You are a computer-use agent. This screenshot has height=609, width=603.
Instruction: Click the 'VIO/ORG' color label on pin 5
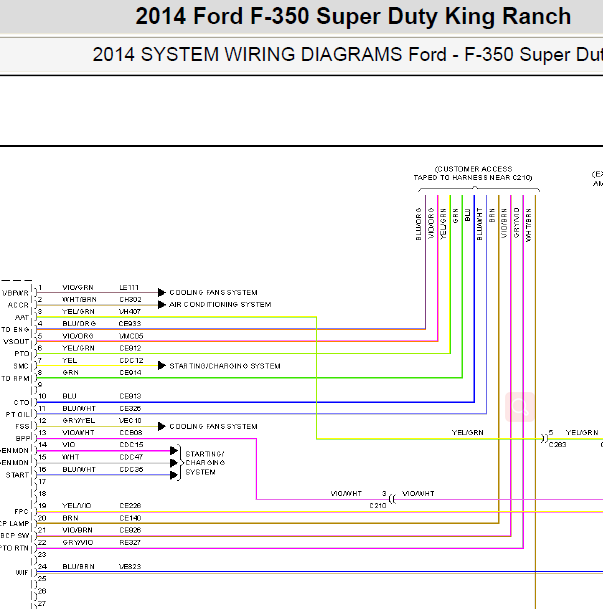[78, 336]
